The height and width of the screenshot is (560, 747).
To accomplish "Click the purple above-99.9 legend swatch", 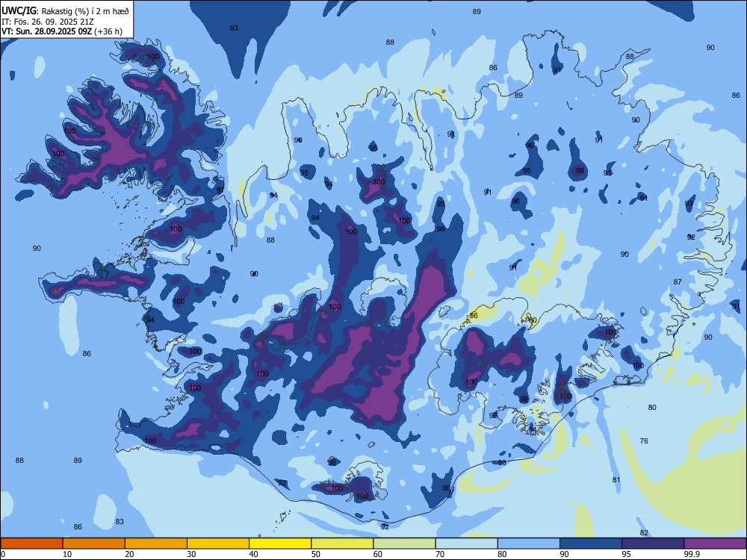I will [x=715, y=544].
